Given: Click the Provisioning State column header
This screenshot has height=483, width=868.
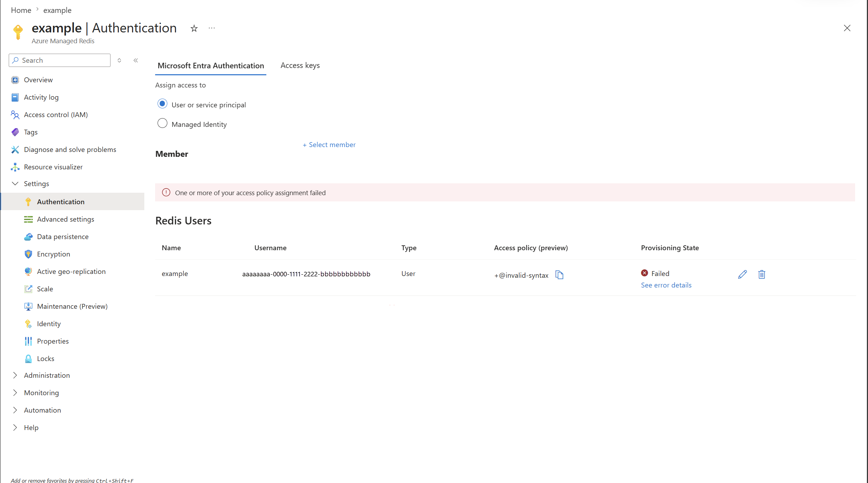Looking at the screenshot, I should (670, 248).
